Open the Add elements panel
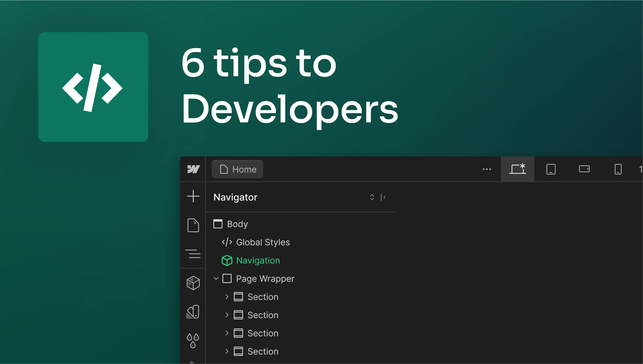The width and height of the screenshot is (643, 364). (x=193, y=196)
